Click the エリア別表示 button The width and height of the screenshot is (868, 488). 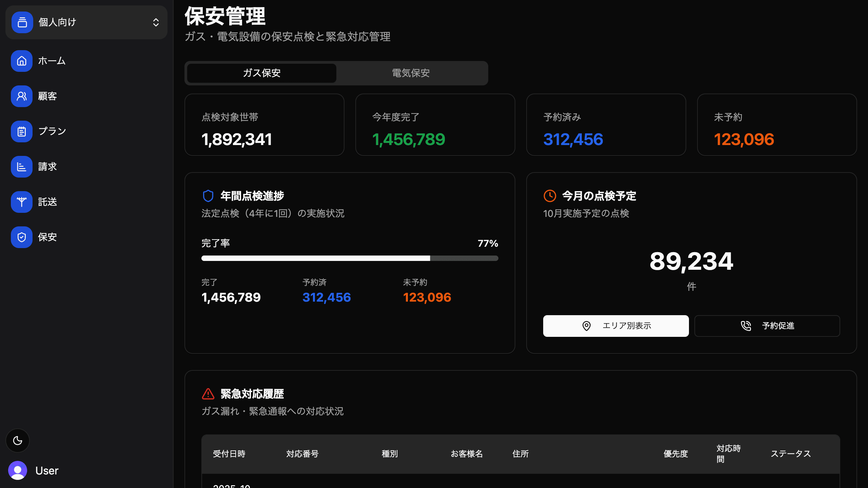click(616, 326)
